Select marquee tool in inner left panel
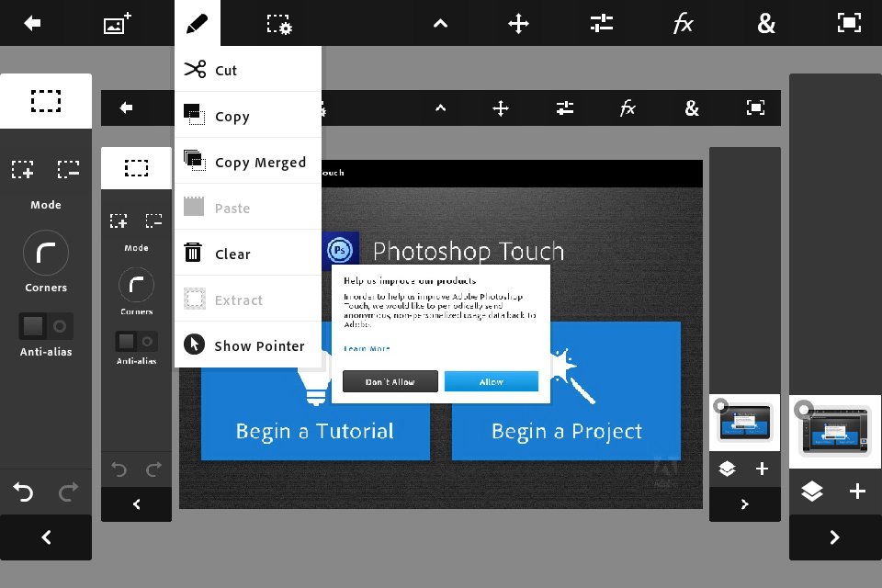This screenshot has height=588, width=882. coord(136,168)
